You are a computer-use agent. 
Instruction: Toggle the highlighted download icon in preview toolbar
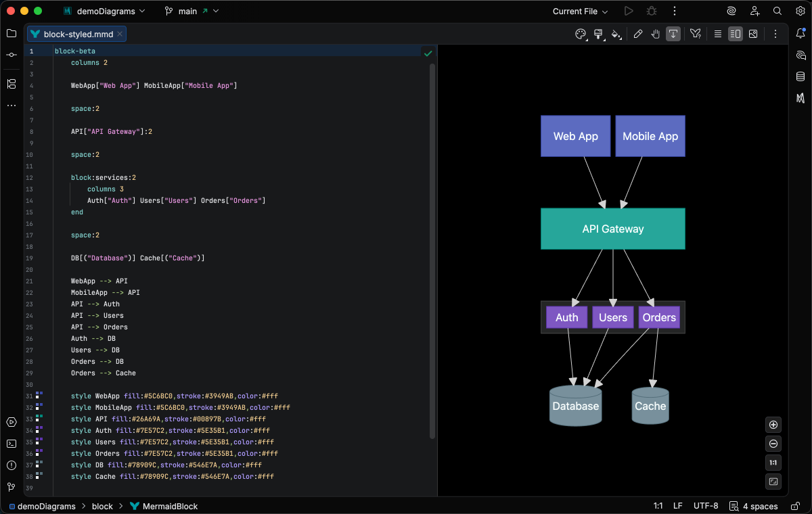(673, 34)
